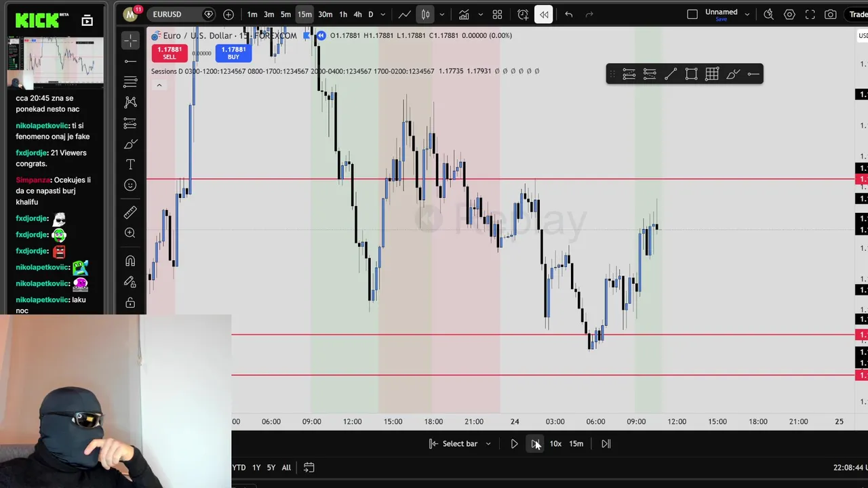Change the 15m replay interval

[x=576, y=444]
